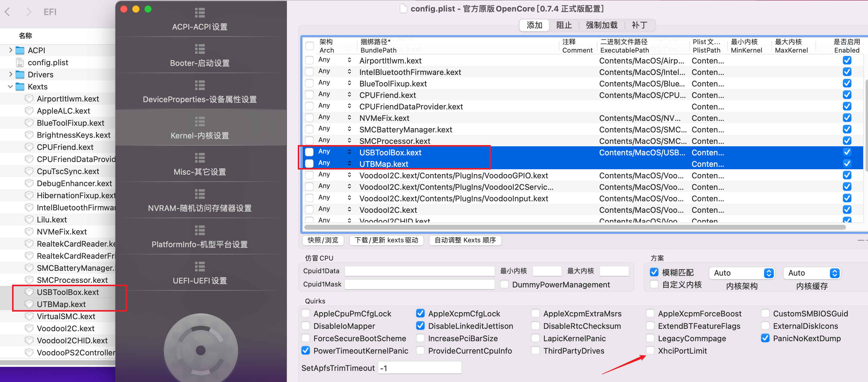Click the CpuTscSync.kext icon in Finder
The height and width of the screenshot is (382, 868).
pyautogui.click(x=29, y=171)
